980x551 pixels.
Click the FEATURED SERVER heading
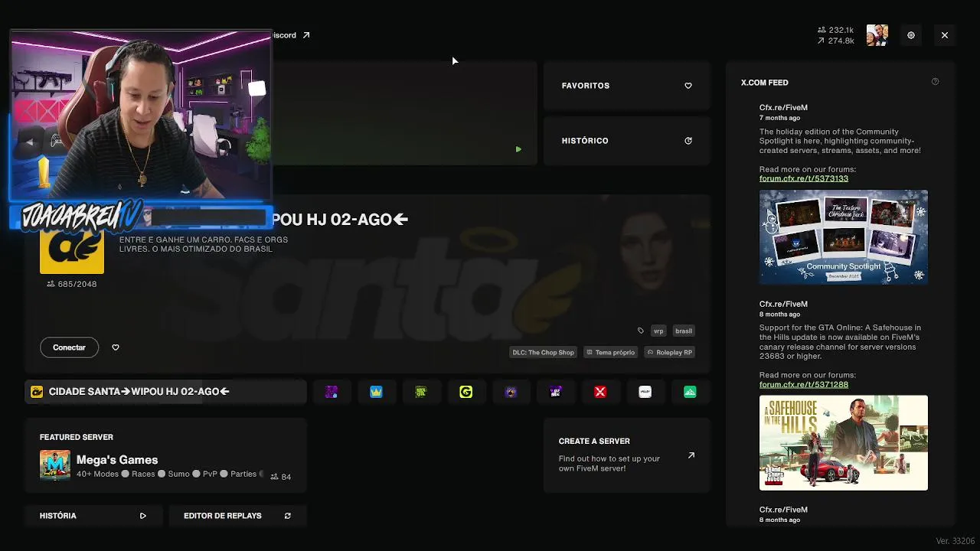[x=77, y=437]
